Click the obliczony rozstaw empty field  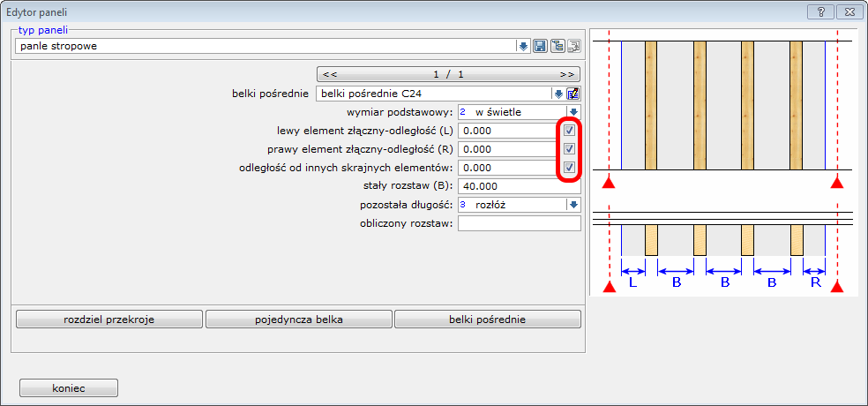(519, 223)
